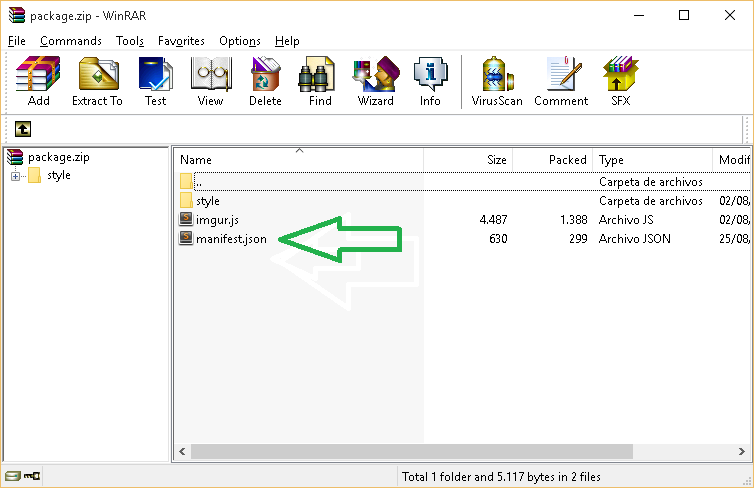This screenshot has height=488, width=754.
Task: Sort by the Type column header
Action: (x=653, y=160)
